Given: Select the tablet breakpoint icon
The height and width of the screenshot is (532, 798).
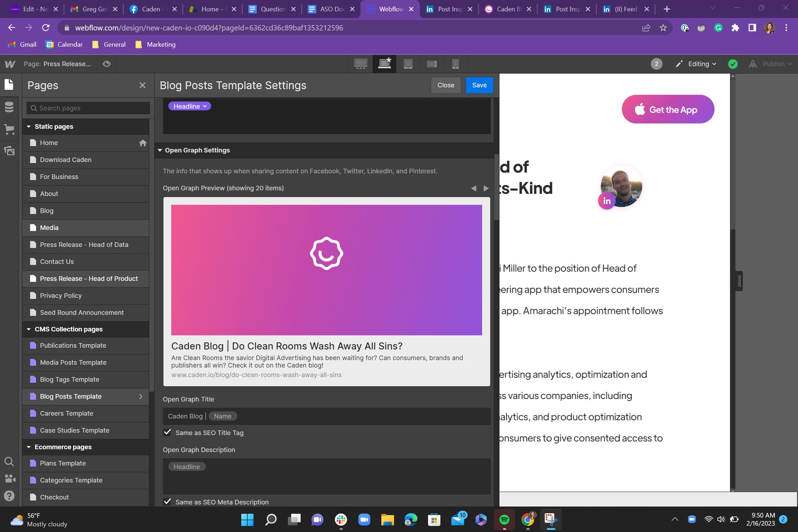Looking at the screenshot, I should tap(408, 64).
